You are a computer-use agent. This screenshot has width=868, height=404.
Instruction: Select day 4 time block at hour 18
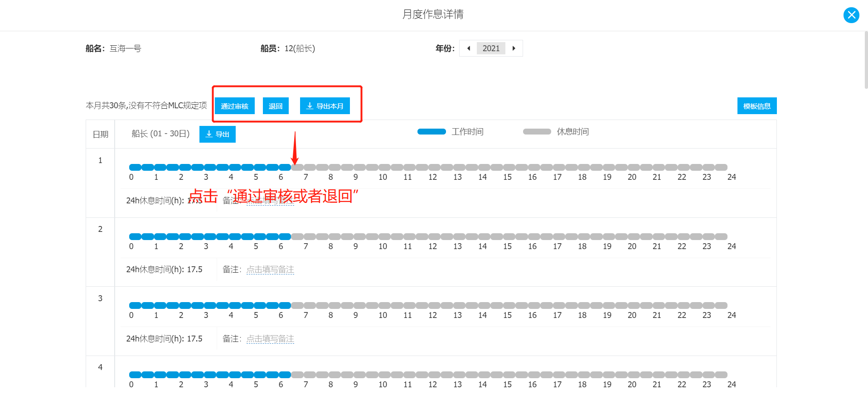(584, 375)
